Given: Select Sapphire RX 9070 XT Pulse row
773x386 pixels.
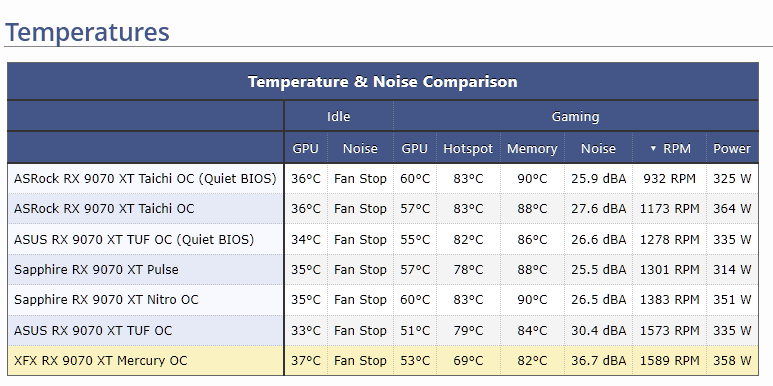Looking at the screenshot, I should (383, 270).
